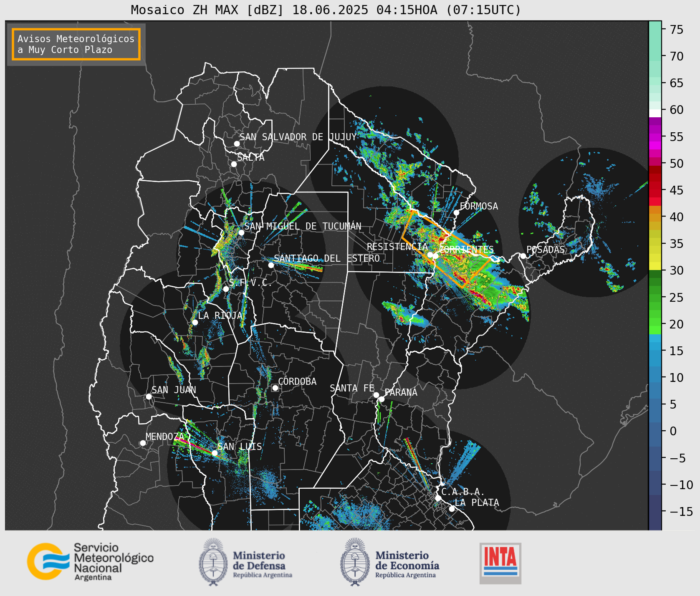The image size is (700, 596).
Task: Click the CÓRDOBA label text
Action: (x=297, y=381)
